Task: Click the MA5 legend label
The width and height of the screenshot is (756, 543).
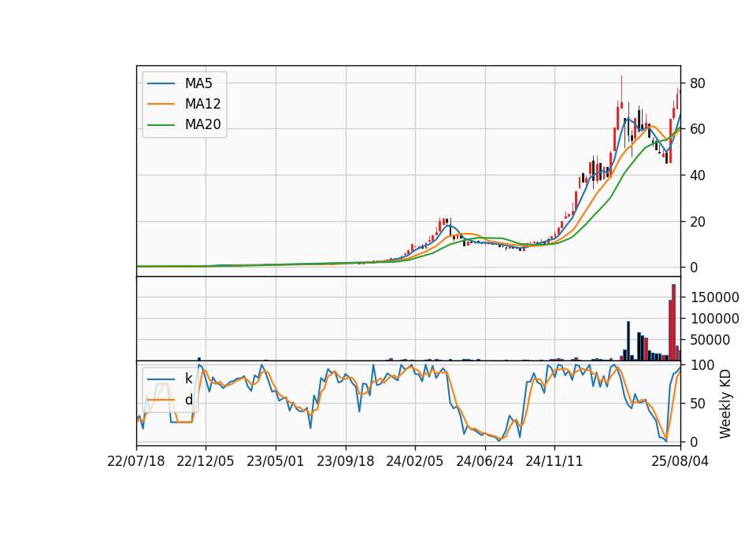Action: (x=198, y=83)
